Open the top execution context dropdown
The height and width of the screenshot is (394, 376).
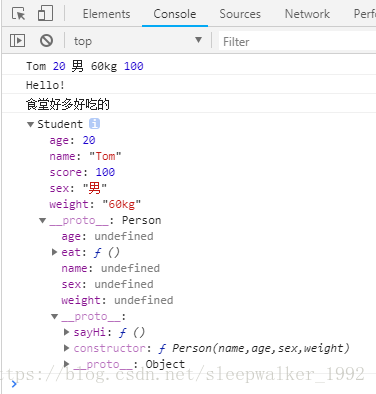138,41
